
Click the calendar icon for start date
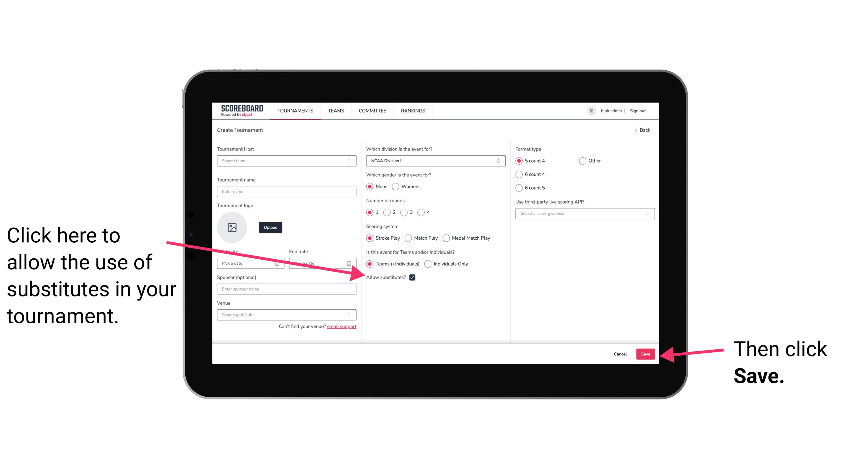[278, 263]
